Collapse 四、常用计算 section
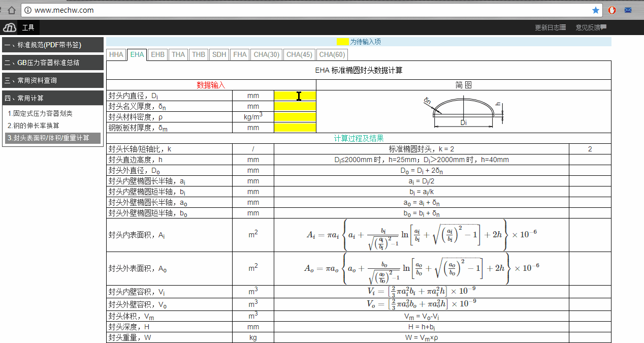Viewport: 644px width, 343px height. (53, 98)
